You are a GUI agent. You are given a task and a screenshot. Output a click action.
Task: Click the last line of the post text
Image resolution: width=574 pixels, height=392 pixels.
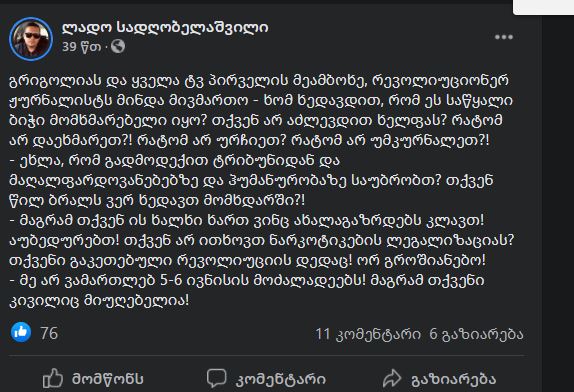(99, 301)
